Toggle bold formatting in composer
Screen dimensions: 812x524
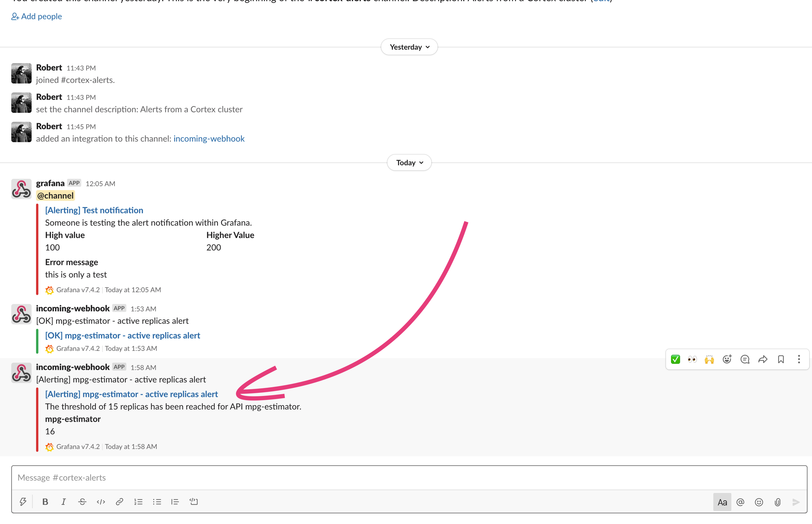pos(45,501)
